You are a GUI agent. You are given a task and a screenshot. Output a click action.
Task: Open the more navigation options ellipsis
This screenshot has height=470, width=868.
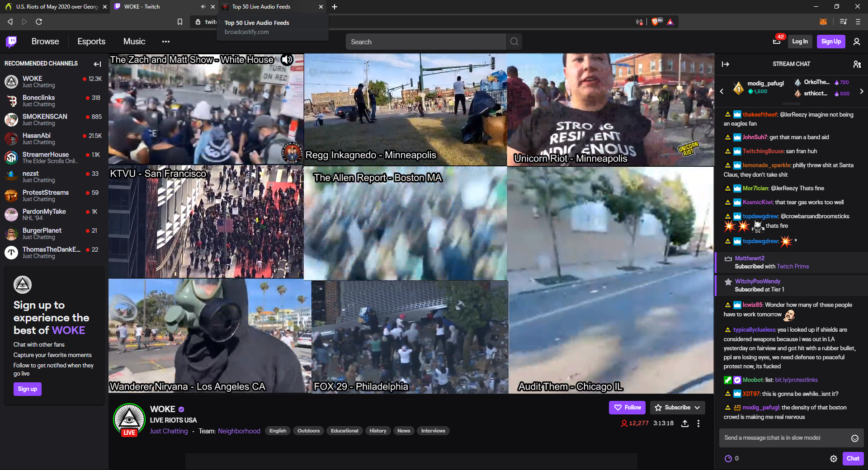[166, 42]
